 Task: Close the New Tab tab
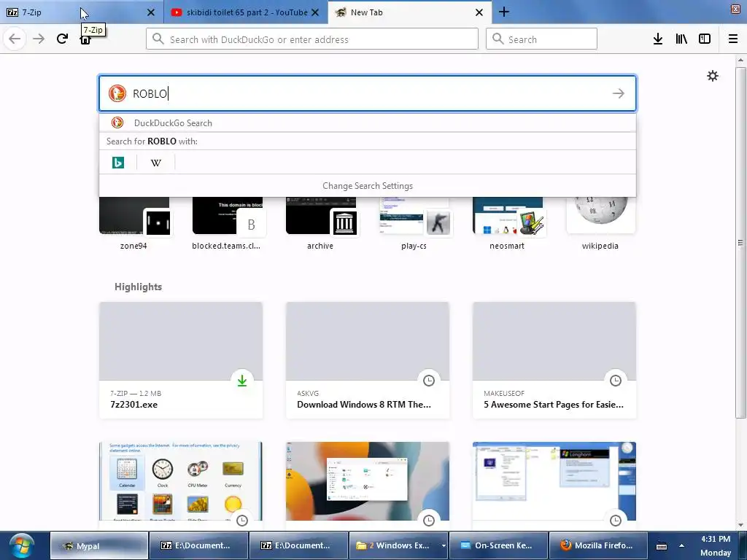click(x=479, y=12)
